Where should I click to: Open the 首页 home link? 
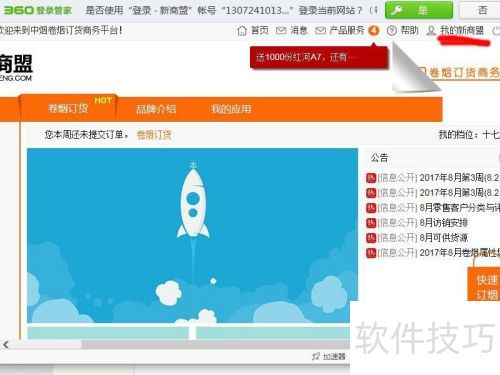pos(259,31)
